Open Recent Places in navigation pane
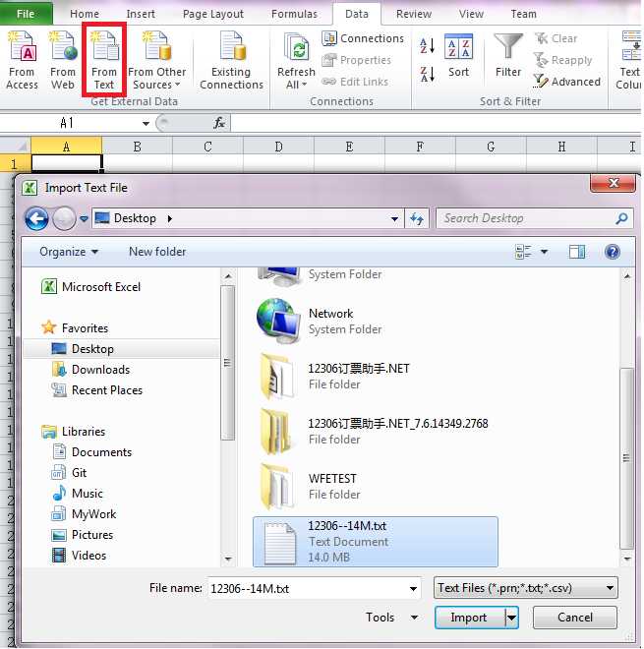Image resolution: width=644 pixels, height=649 pixels. pyautogui.click(x=97, y=390)
